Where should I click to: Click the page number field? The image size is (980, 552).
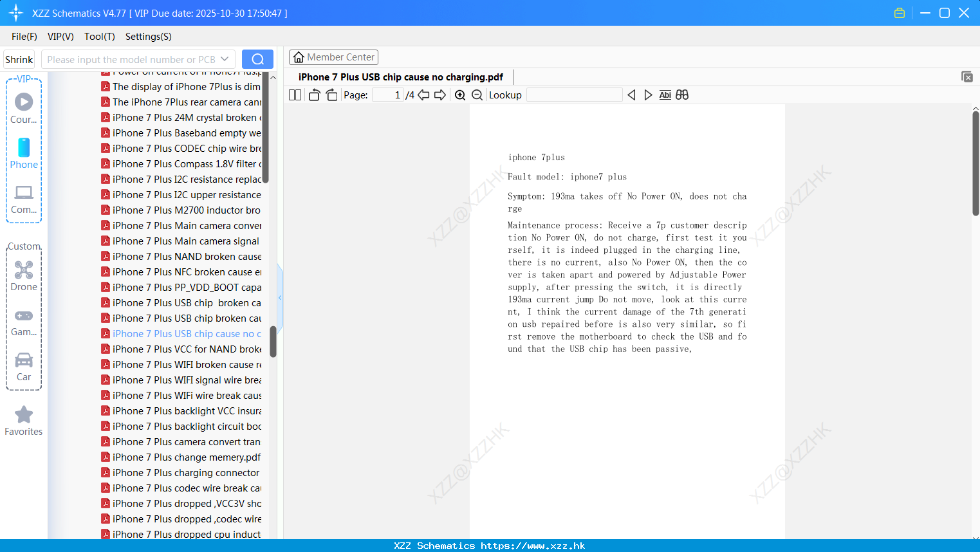click(387, 95)
